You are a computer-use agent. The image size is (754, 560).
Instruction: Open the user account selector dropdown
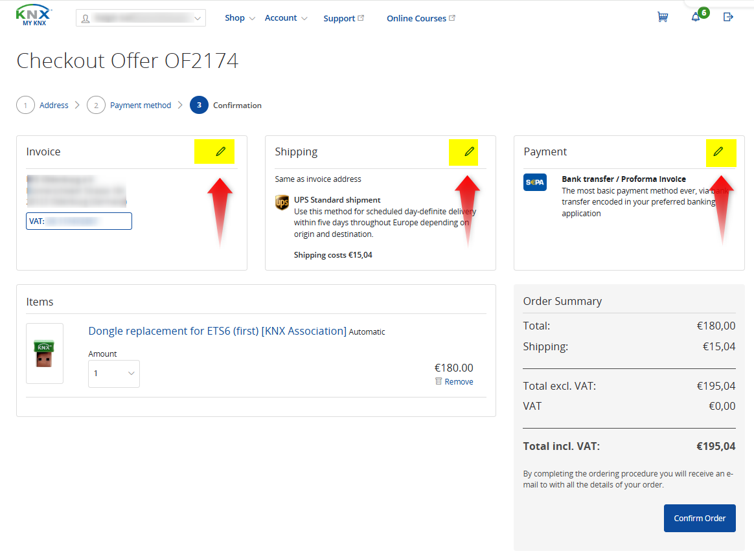coord(141,18)
